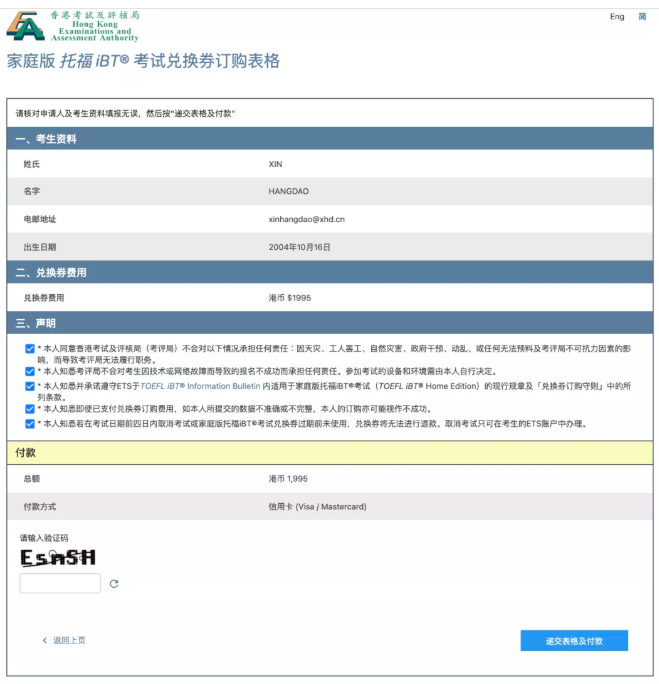
Task: Switch to Simplified Chinese (简)
Action: [x=642, y=17]
